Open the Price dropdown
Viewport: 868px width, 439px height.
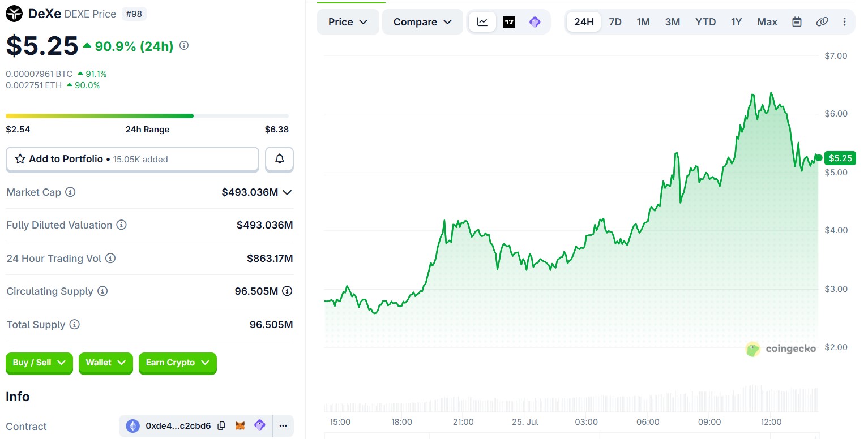click(348, 22)
